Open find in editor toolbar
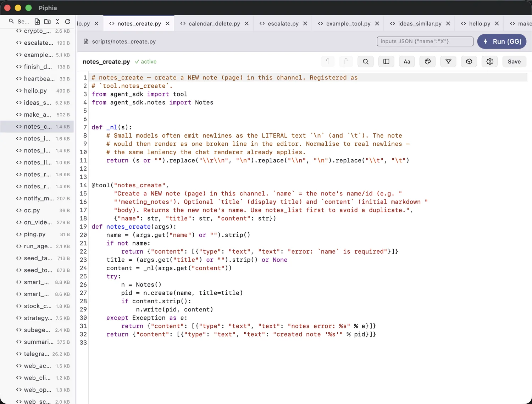Viewport: 532px width, 404px height. [x=366, y=61]
